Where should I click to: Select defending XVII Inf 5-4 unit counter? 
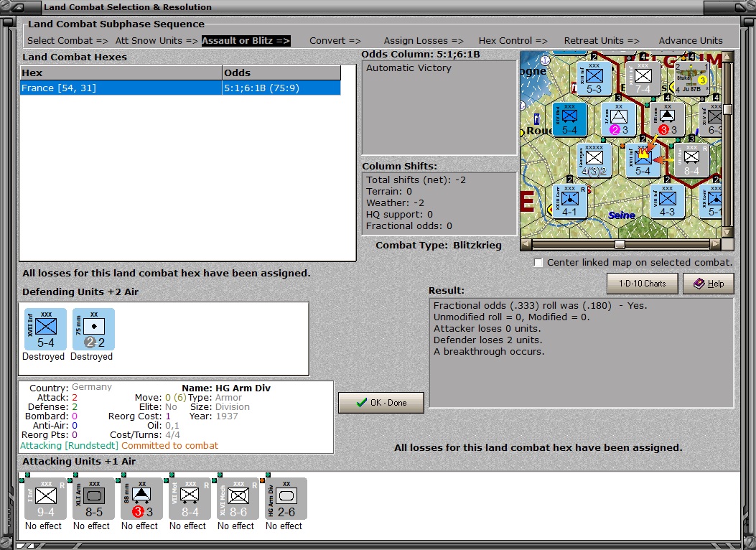(x=46, y=330)
